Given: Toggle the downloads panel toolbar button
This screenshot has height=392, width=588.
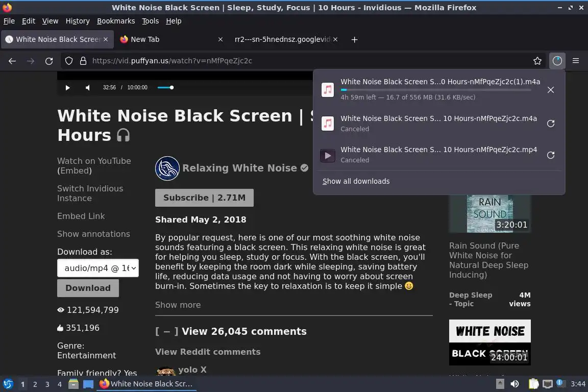Looking at the screenshot, I should 557,61.
